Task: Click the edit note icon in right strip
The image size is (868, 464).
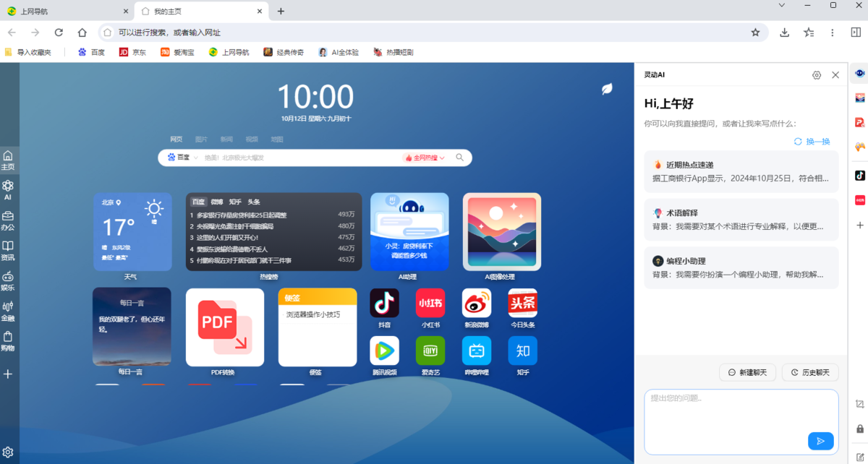Action: pos(860,456)
